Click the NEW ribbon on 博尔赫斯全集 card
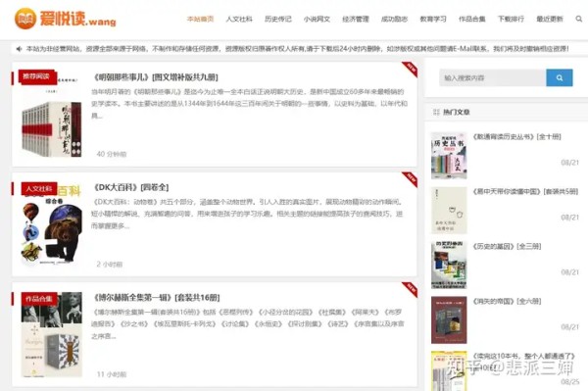This screenshot has width=588, height=391. point(411,289)
